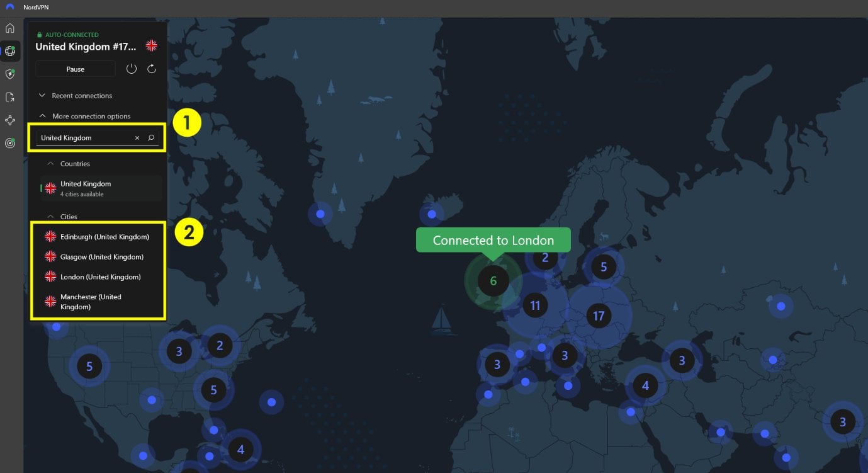The height and width of the screenshot is (473, 868).
Task: Collapse More connection options section
Action: click(84, 117)
